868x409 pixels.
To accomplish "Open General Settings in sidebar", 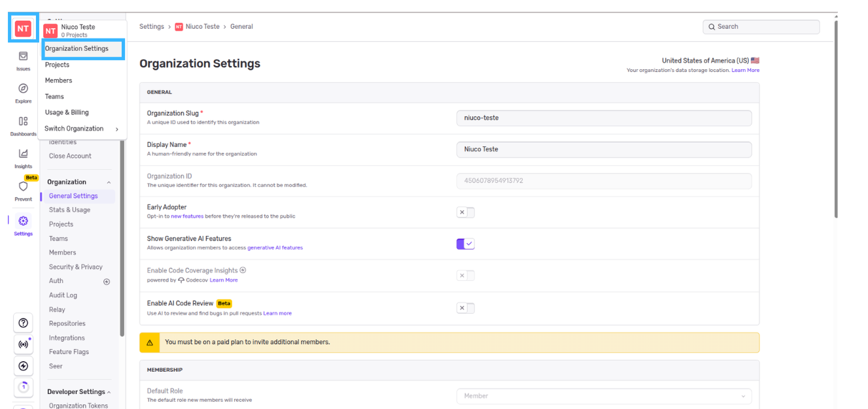I will click(x=73, y=196).
